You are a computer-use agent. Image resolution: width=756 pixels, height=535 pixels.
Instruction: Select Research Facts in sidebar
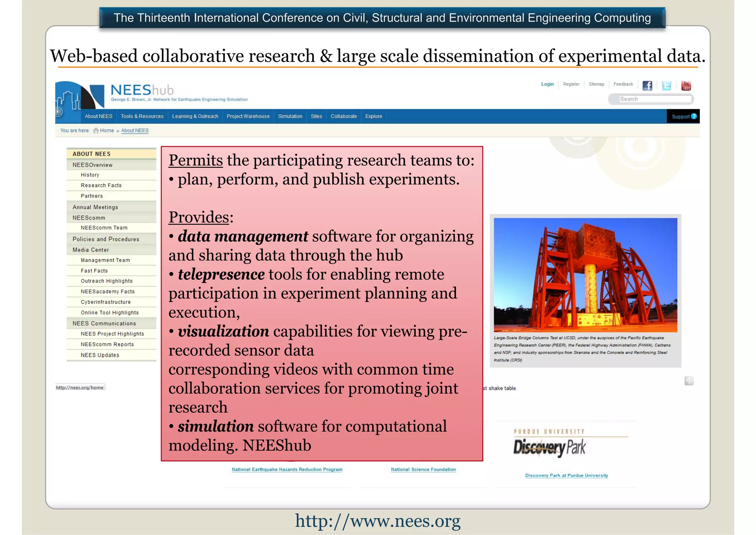click(111, 185)
